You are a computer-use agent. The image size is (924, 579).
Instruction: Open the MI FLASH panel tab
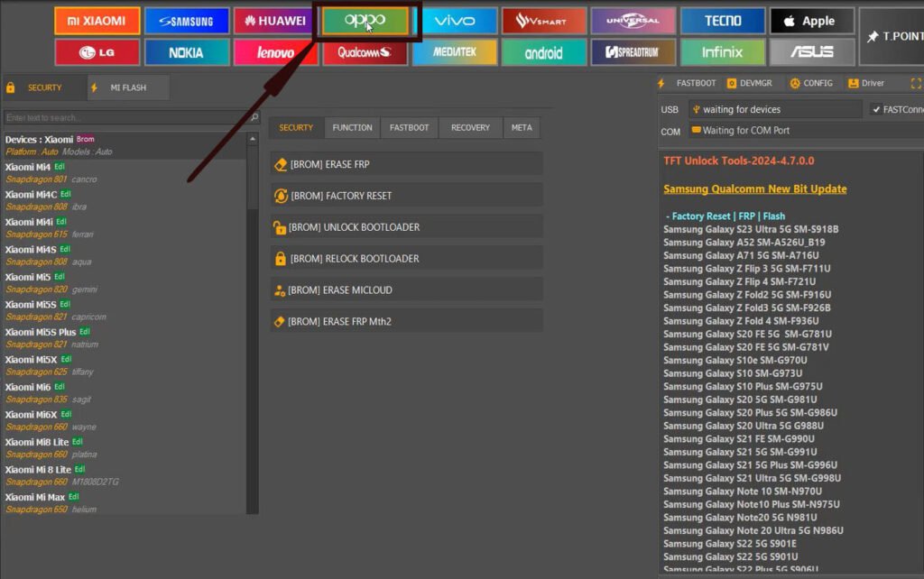[128, 87]
